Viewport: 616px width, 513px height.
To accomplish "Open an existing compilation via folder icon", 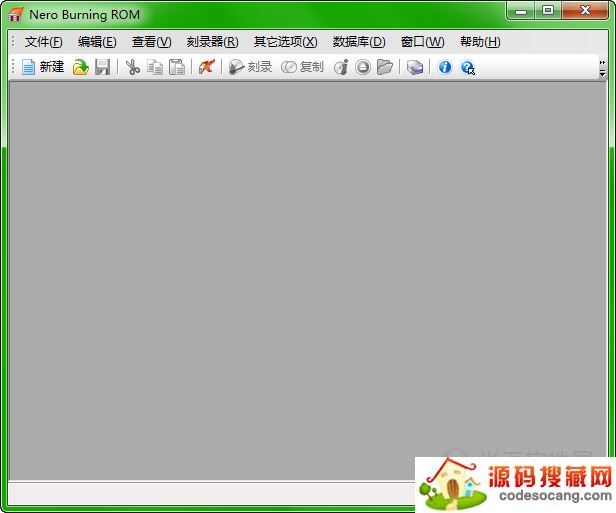I will coord(80,67).
